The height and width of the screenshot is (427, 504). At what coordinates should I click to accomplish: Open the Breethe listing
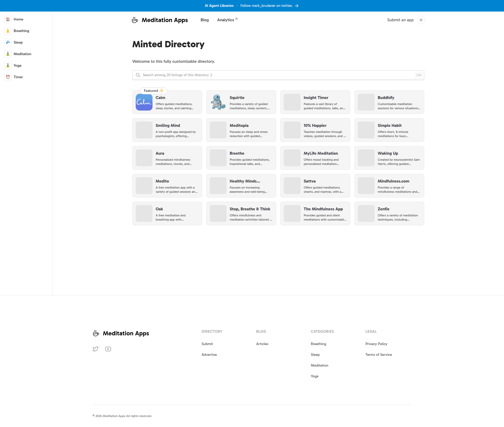tap(241, 158)
